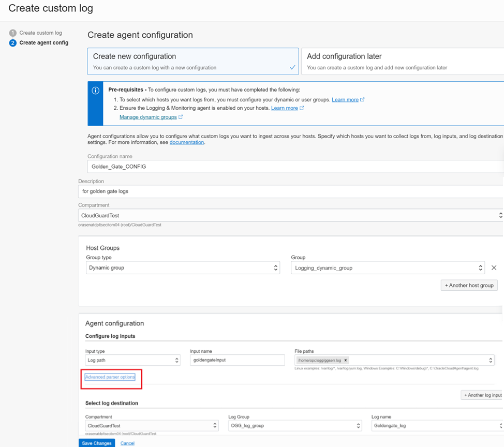Remove the Logging_dynamic_group host group with X

pyautogui.click(x=494, y=268)
